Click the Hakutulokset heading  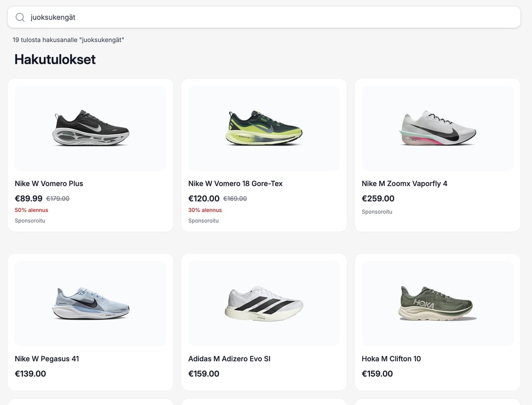pos(55,59)
